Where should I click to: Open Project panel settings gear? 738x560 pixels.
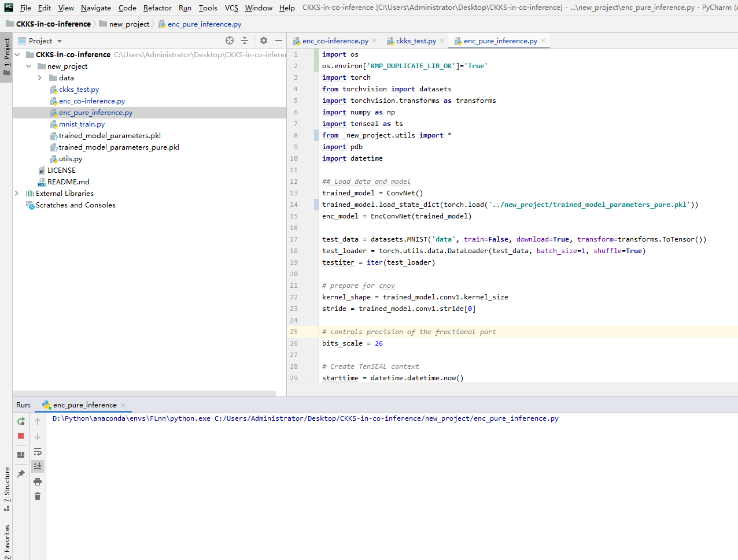pyautogui.click(x=263, y=40)
